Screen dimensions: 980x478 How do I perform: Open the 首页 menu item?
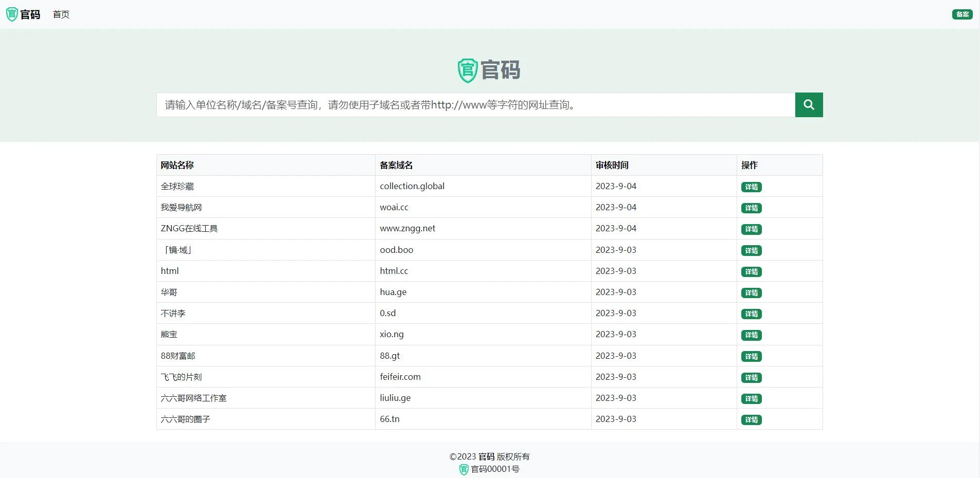click(x=61, y=14)
